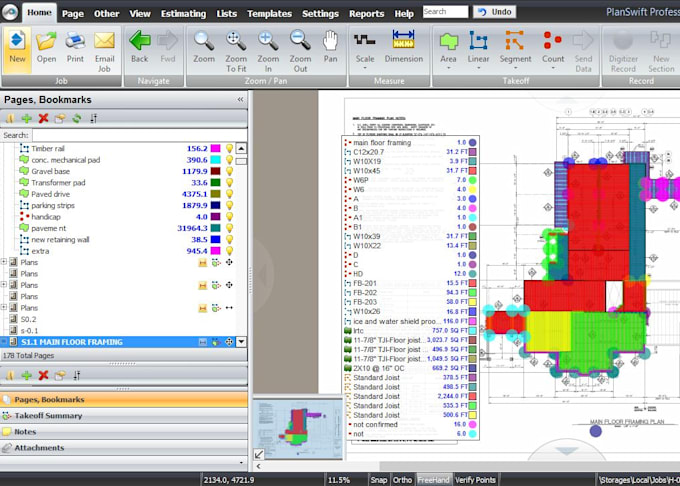Image resolution: width=680 pixels, height=486 pixels.
Task: Click the Email Job icon
Action: click(104, 49)
